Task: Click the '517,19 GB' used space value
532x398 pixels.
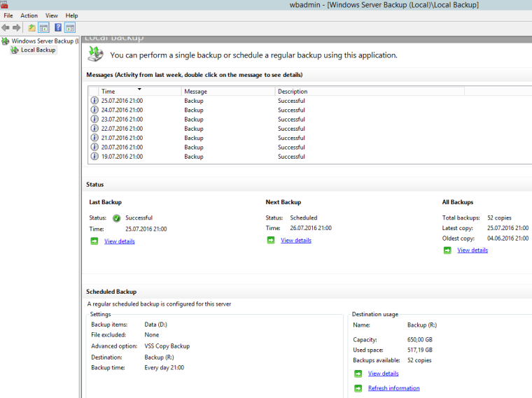Action: (420, 350)
